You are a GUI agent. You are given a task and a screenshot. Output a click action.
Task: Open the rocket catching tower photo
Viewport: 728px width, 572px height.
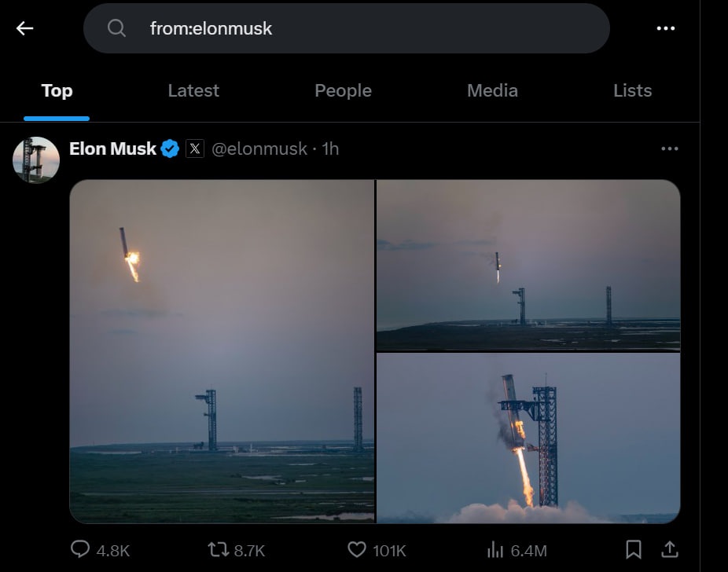[528, 438]
